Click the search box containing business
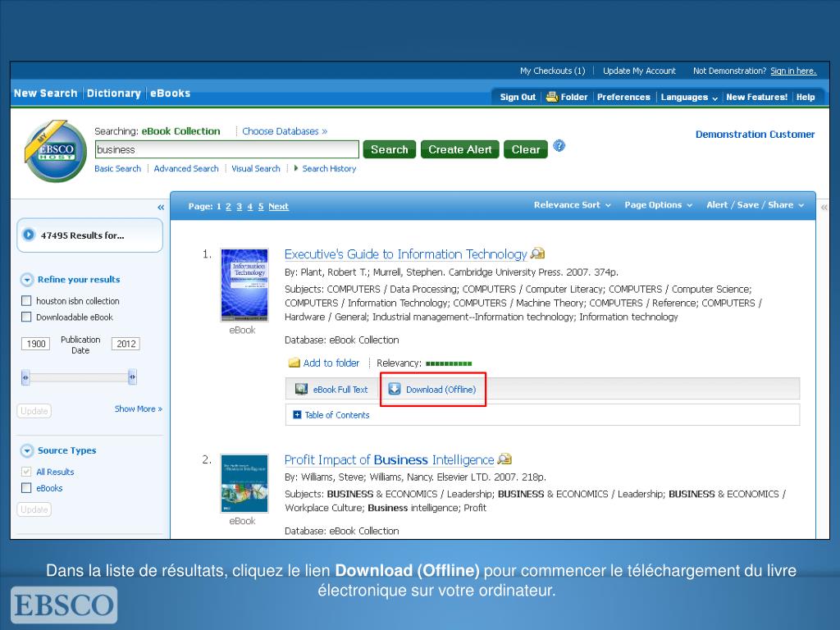This screenshot has height=630, width=840. [227, 149]
